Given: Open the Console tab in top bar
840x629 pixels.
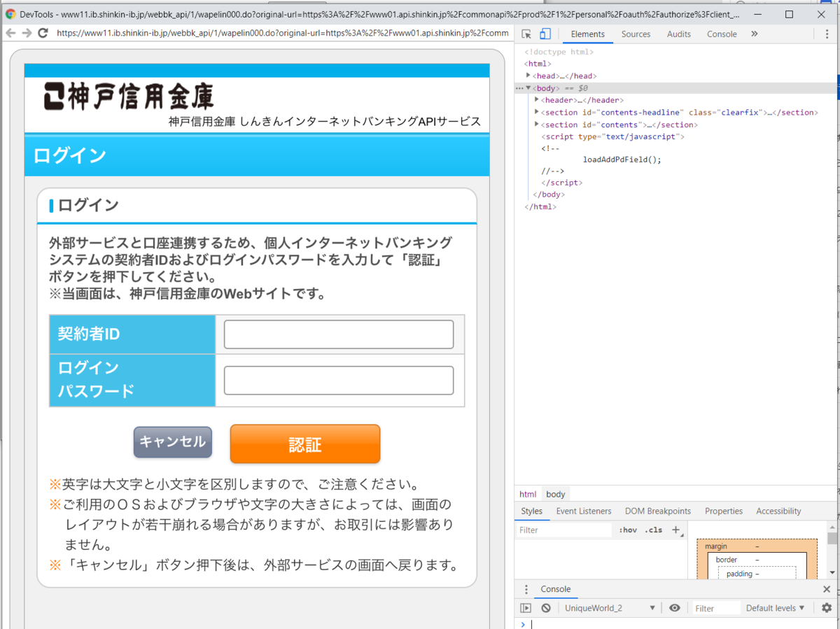Looking at the screenshot, I should click(722, 34).
